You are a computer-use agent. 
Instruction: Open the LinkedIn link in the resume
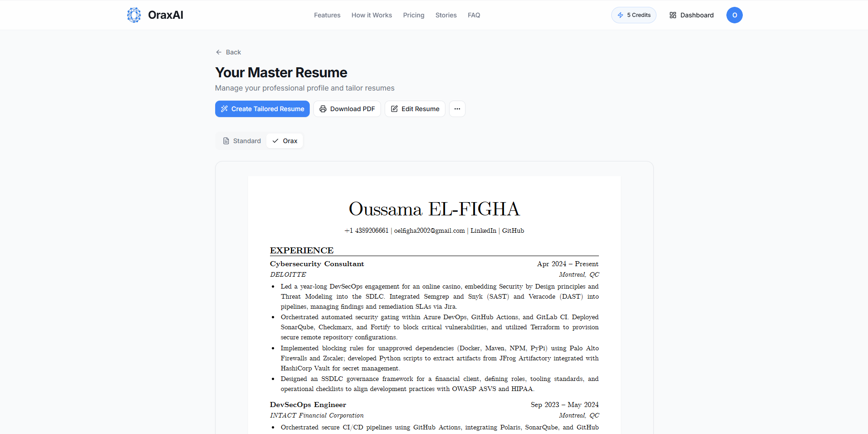(483, 230)
